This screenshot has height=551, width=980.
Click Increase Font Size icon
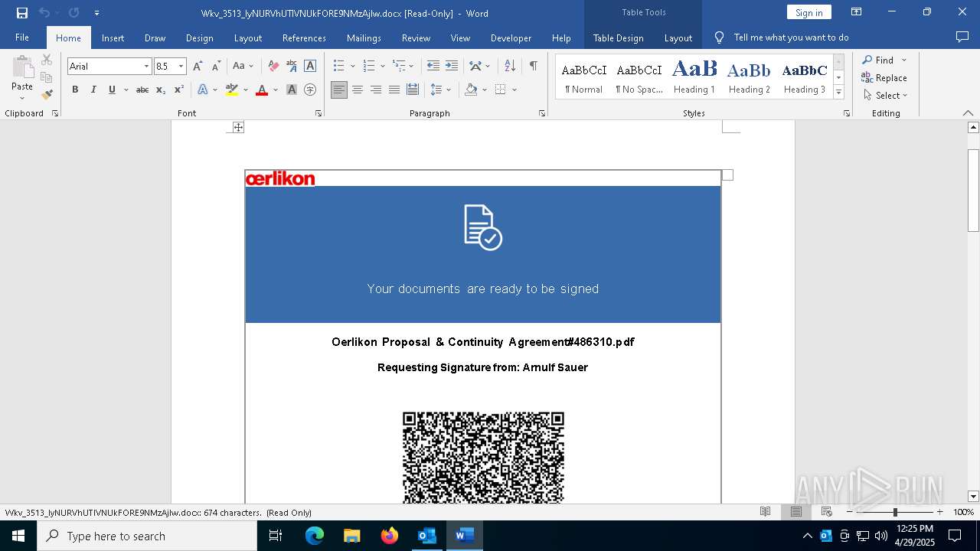click(x=198, y=67)
